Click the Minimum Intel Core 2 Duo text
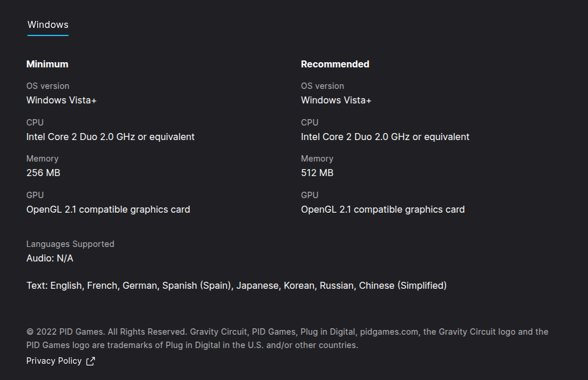This screenshot has height=380, width=588. tap(110, 137)
